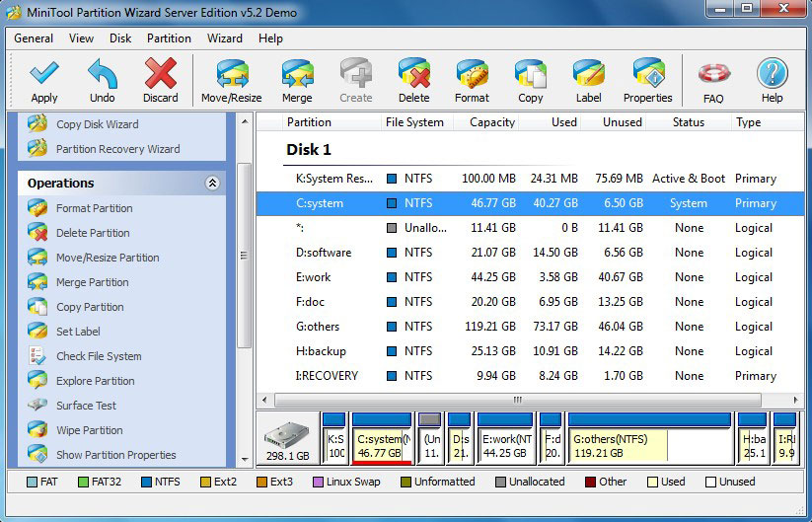Select the C:system partition row
812x522 pixels.
pyautogui.click(x=530, y=203)
